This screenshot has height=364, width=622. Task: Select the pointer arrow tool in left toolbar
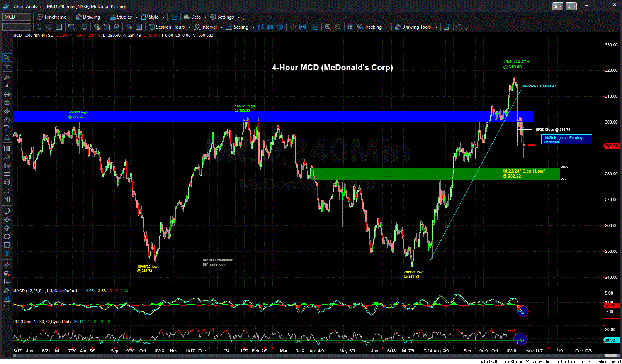7,58
